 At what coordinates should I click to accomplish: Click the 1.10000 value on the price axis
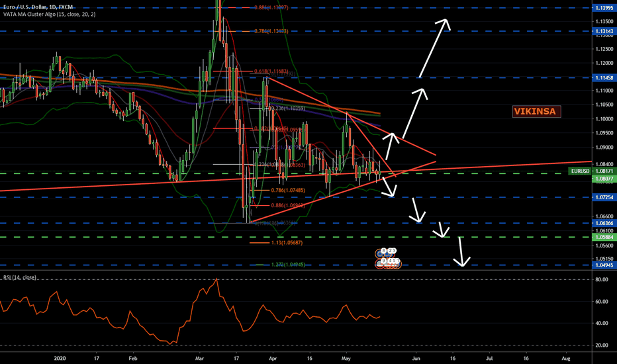(x=604, y=119)
